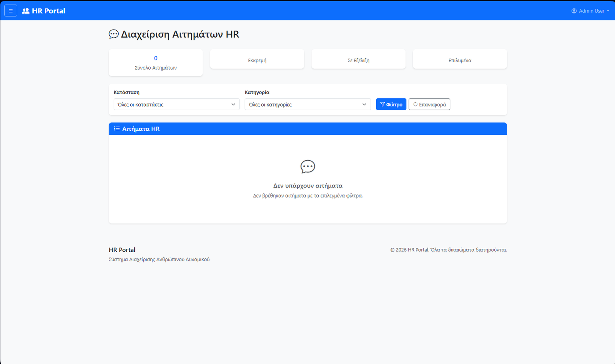Click the Σύνολο Αιτημάτων total card
The height and width of the screenshot is (364, 615).
156,63
